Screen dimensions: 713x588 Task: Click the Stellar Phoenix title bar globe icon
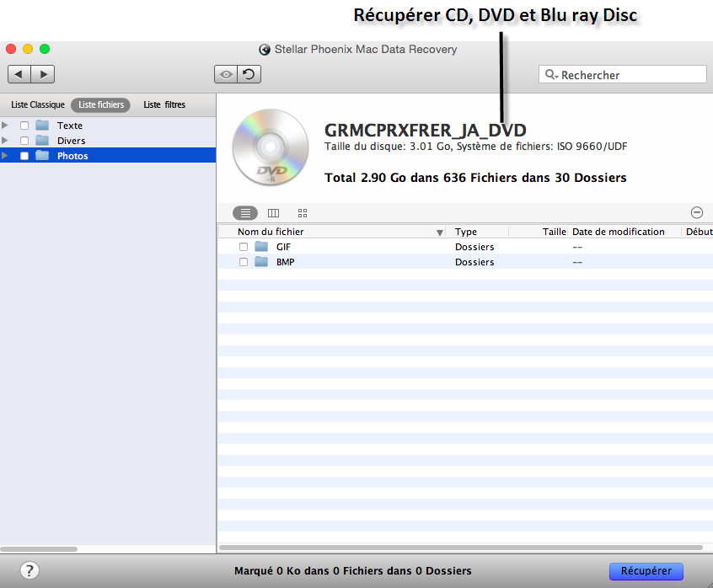265,50
